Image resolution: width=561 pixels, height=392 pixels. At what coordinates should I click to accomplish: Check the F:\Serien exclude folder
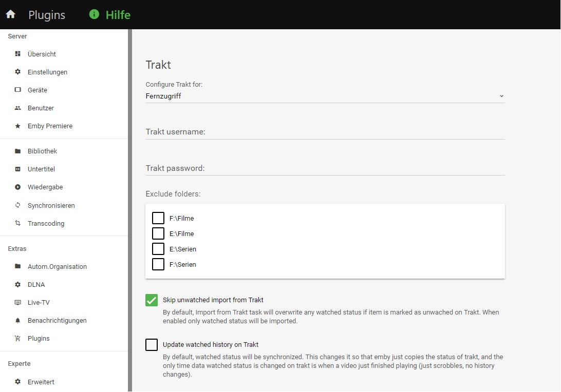tap(158, 264)
